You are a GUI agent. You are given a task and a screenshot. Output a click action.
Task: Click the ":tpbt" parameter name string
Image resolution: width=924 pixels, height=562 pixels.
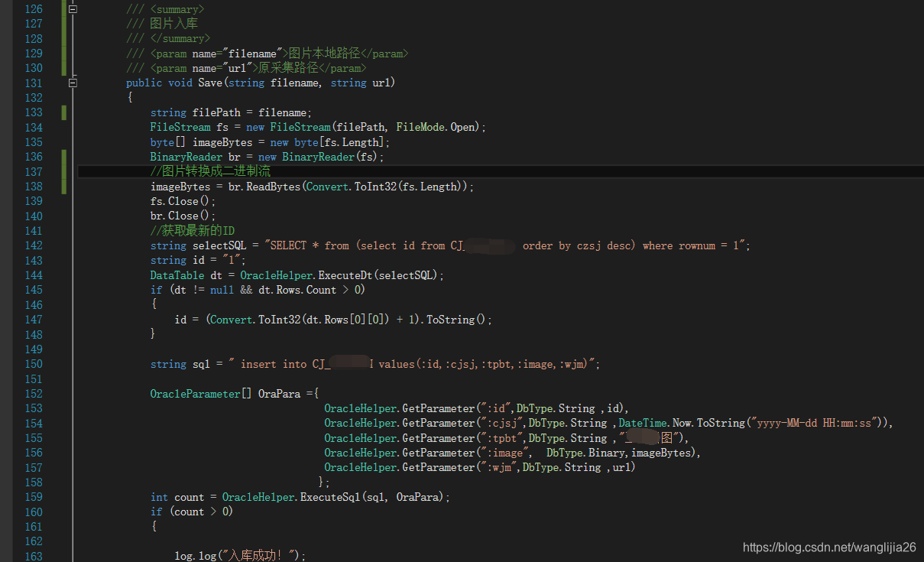[x=501, y=438]
